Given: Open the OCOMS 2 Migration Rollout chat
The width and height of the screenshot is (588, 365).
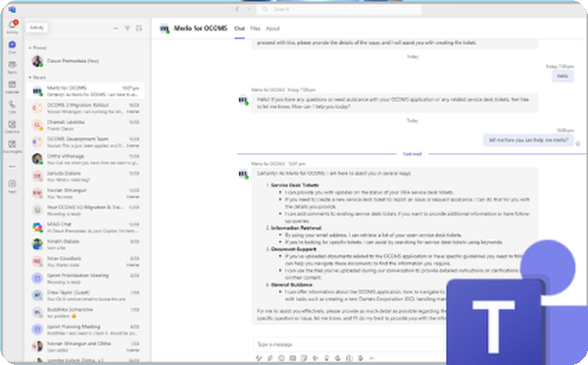Looking at the screenshot, I should point(85,108).
